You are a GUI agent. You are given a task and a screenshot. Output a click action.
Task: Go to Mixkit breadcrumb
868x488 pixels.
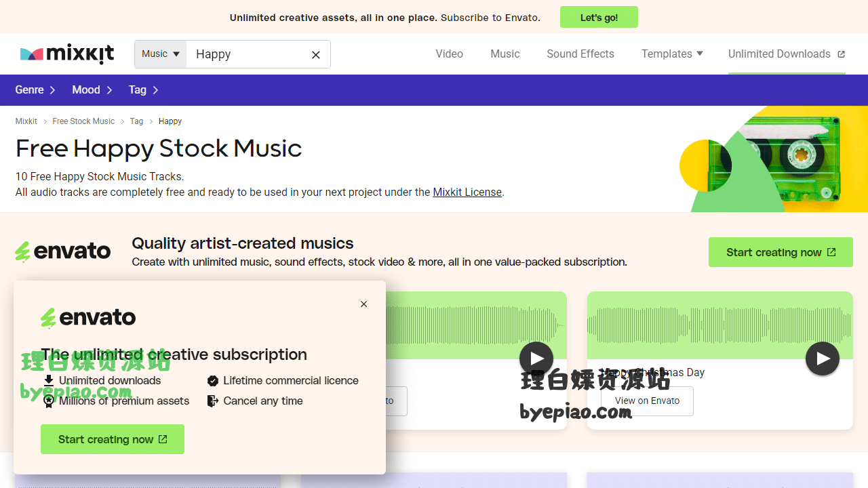26,121
